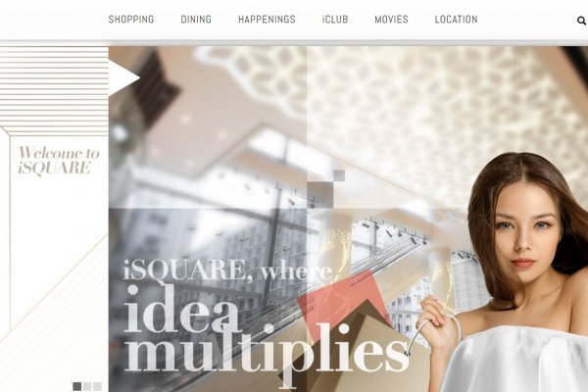Switch to the second slide indicator
Image resolution: width=588 pixels, height=392 pixels.
coord(87,386)
